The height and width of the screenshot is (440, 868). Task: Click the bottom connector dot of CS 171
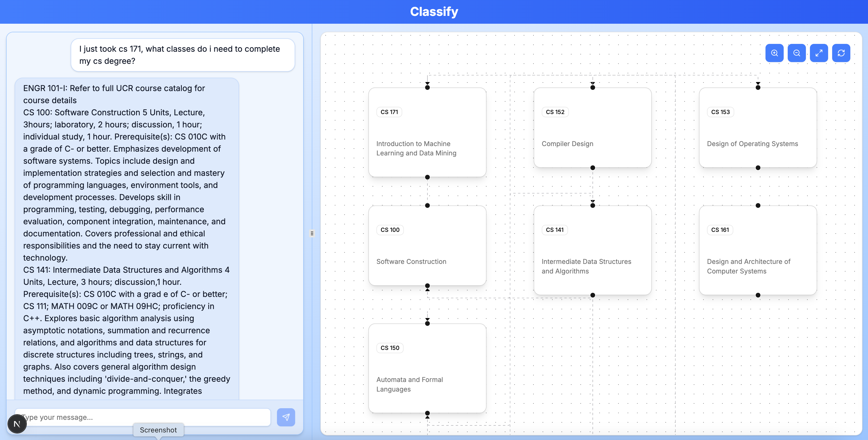point(427,177)
